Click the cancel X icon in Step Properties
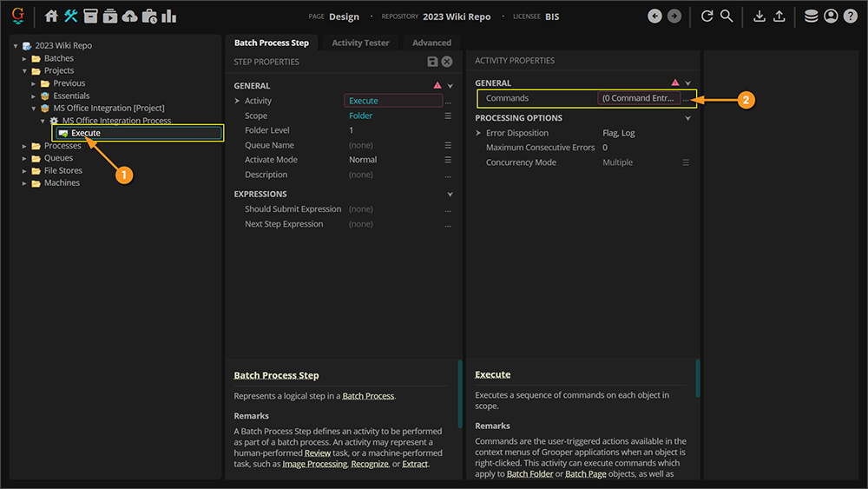 [x=447, y=62]
